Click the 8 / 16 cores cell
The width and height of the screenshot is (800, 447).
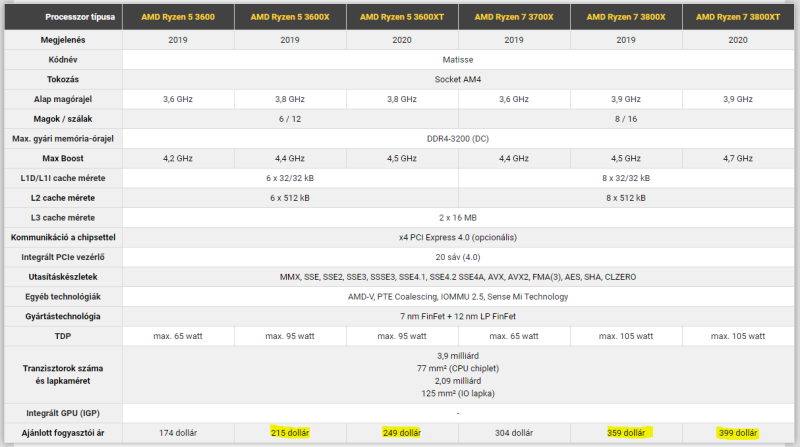click(626, 119)
